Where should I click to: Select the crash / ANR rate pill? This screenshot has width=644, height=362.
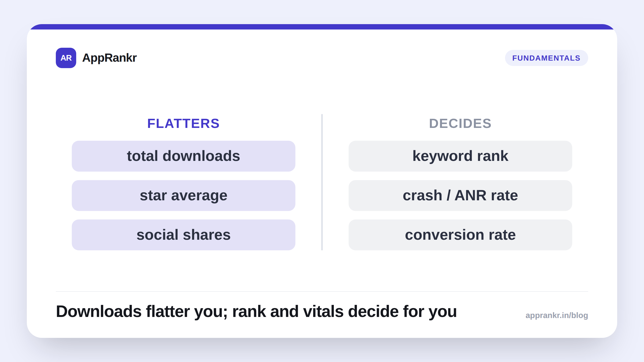pos(460,195)
